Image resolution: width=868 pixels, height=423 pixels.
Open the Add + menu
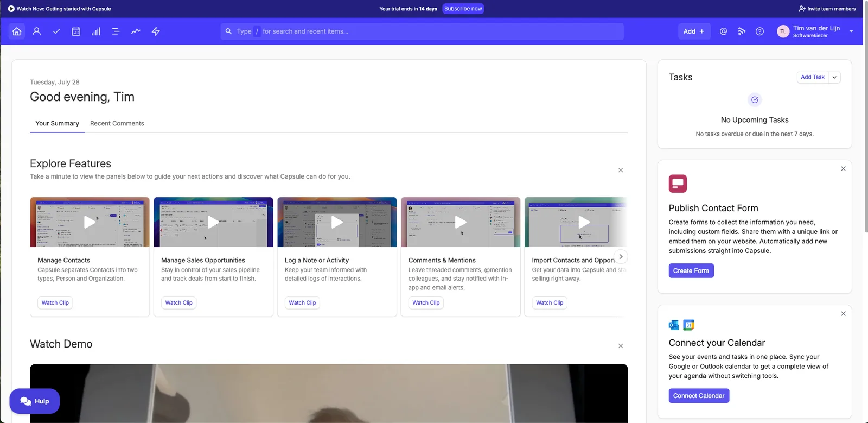point(694,31)
